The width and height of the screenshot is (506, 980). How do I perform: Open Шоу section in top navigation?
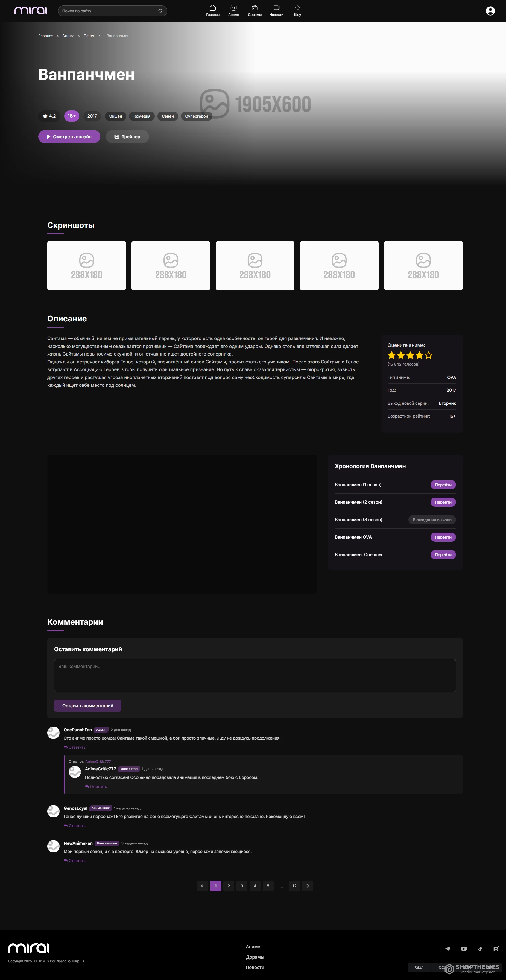point(297,11)
